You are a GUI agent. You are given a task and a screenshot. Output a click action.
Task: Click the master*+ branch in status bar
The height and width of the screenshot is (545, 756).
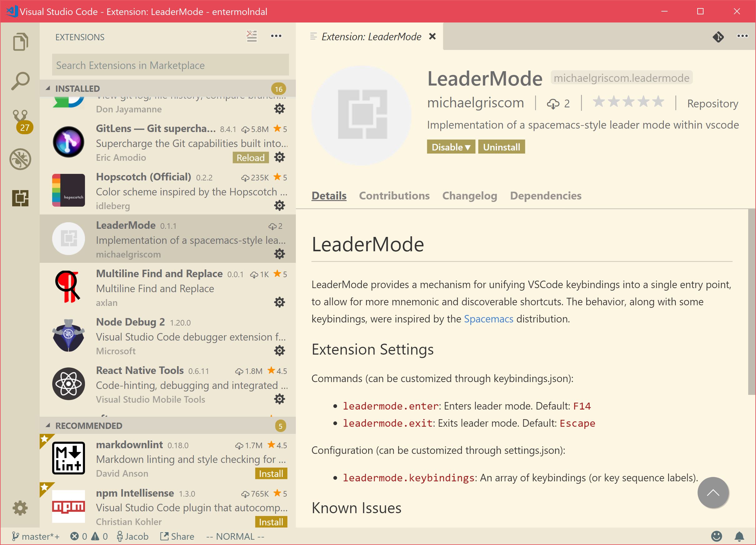click(x=36, y=536)
